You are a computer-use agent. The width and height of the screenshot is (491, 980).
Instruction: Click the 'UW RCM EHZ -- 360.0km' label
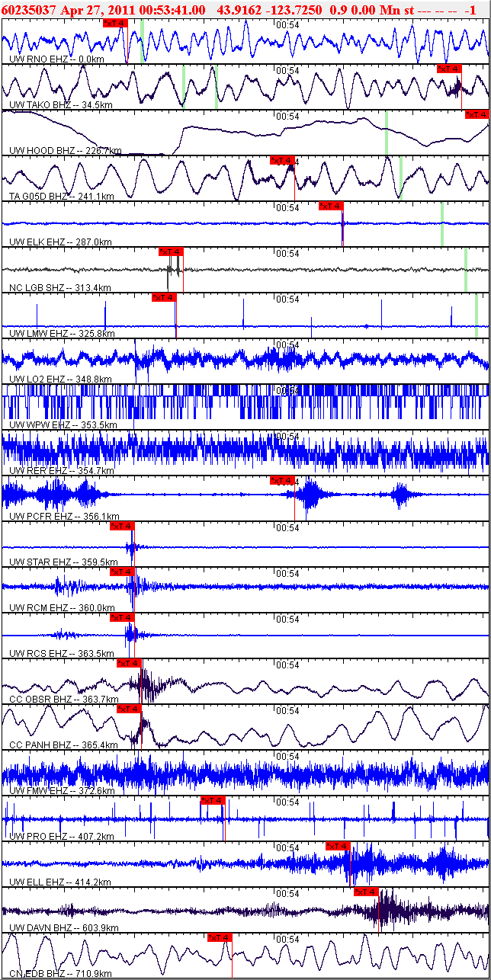coord(62,607)
